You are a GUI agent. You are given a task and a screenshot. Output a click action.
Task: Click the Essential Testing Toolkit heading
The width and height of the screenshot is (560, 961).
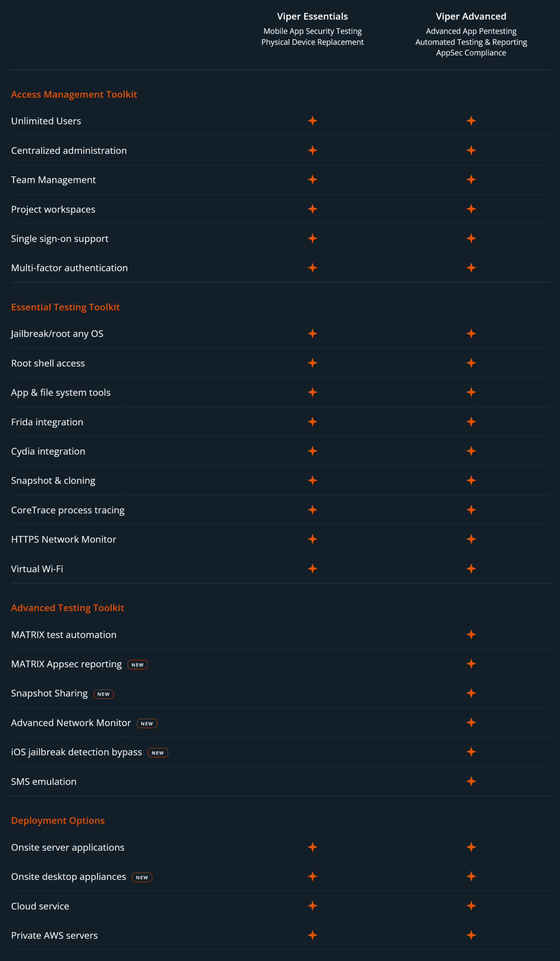coord(66,307)
